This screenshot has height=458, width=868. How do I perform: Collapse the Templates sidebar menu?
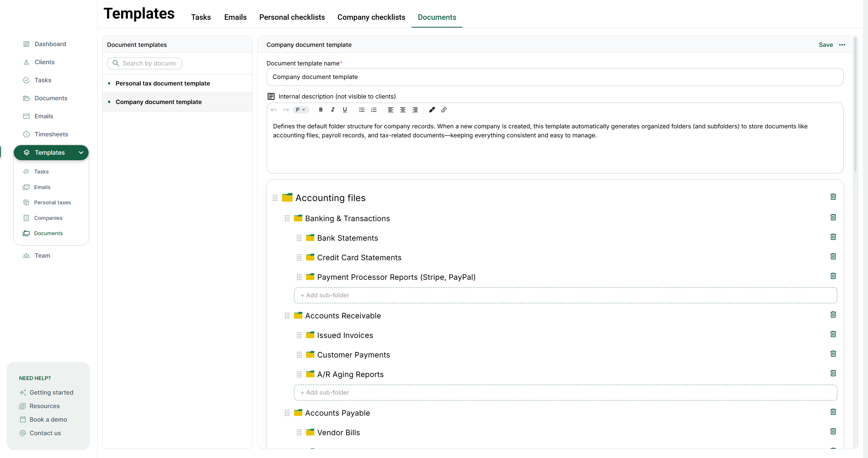[81, 153]
